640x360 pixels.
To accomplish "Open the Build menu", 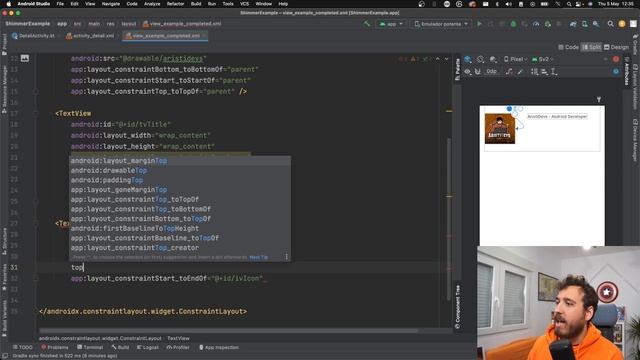I will (196, 4).
